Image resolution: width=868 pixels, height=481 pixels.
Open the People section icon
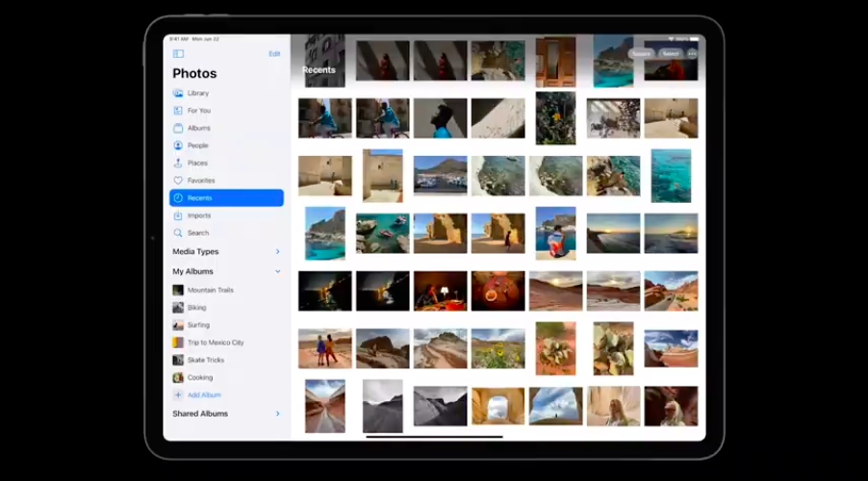coord(178,145)
